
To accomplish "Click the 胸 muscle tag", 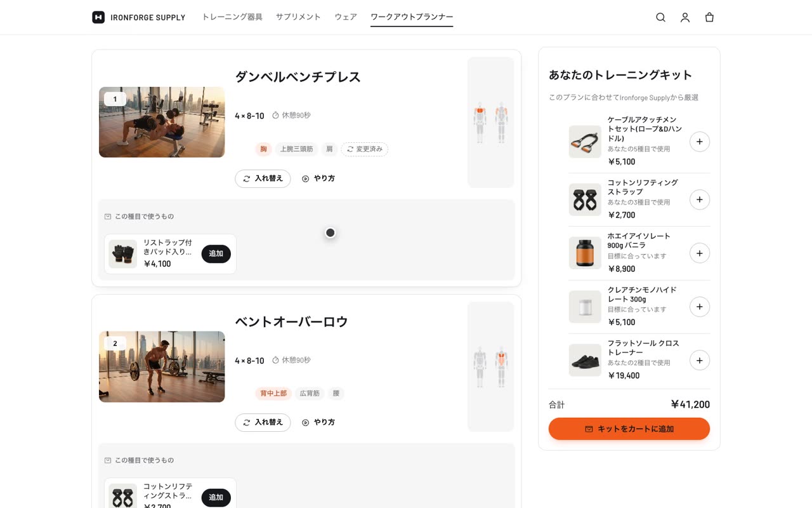I will pos(263,149).
